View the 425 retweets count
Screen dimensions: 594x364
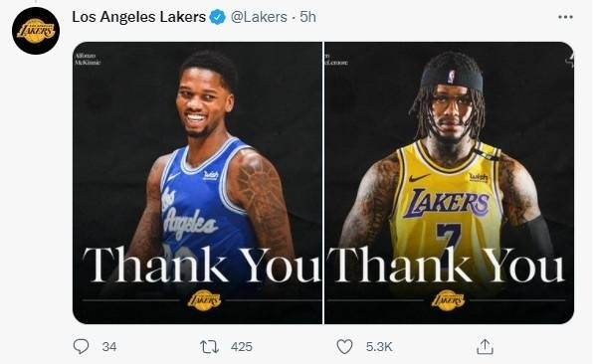[x=242, y=346]
